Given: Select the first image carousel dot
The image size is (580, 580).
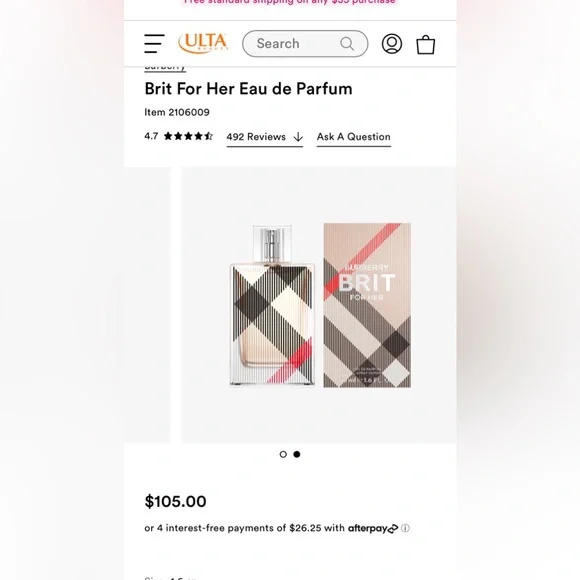Looking at the screenshot, I should pos(283,454).
